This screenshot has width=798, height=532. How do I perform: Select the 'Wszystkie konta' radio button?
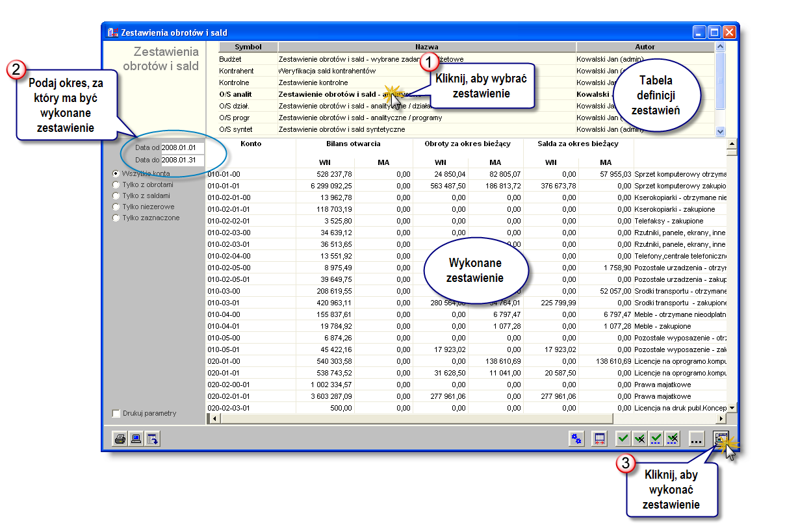(x=116, y=173)
